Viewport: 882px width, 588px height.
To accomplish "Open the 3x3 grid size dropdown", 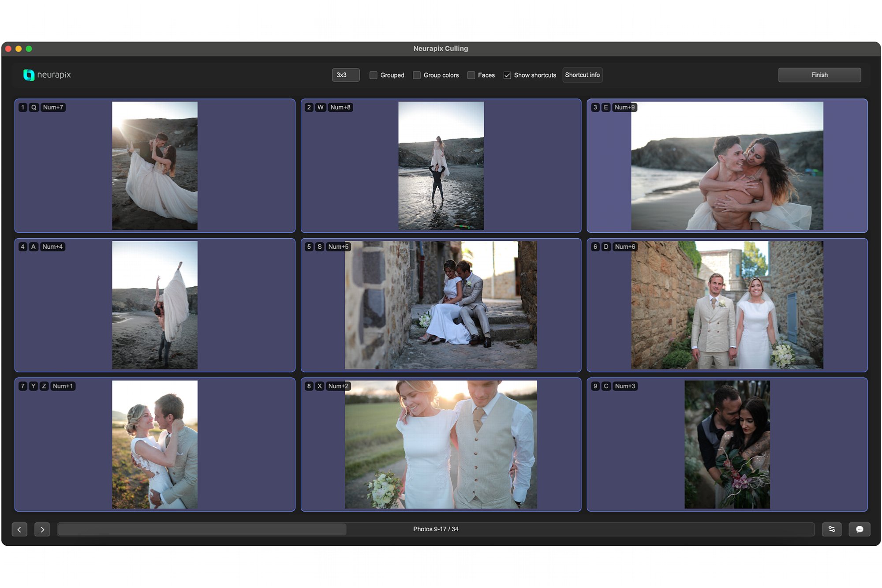I will click(x=346, y=75).
